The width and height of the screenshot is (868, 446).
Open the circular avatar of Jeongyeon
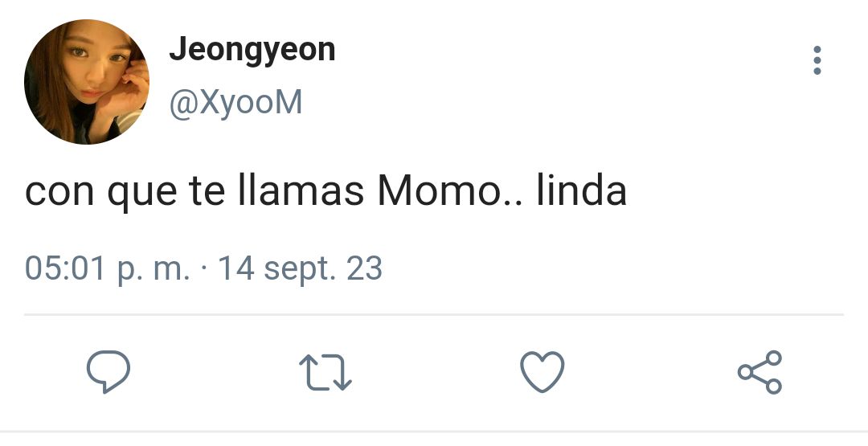[87, 82]
